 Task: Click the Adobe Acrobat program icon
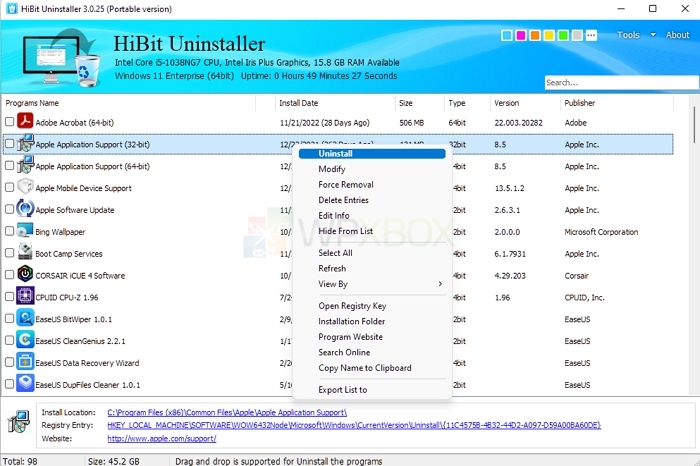(x=25, y=121)
